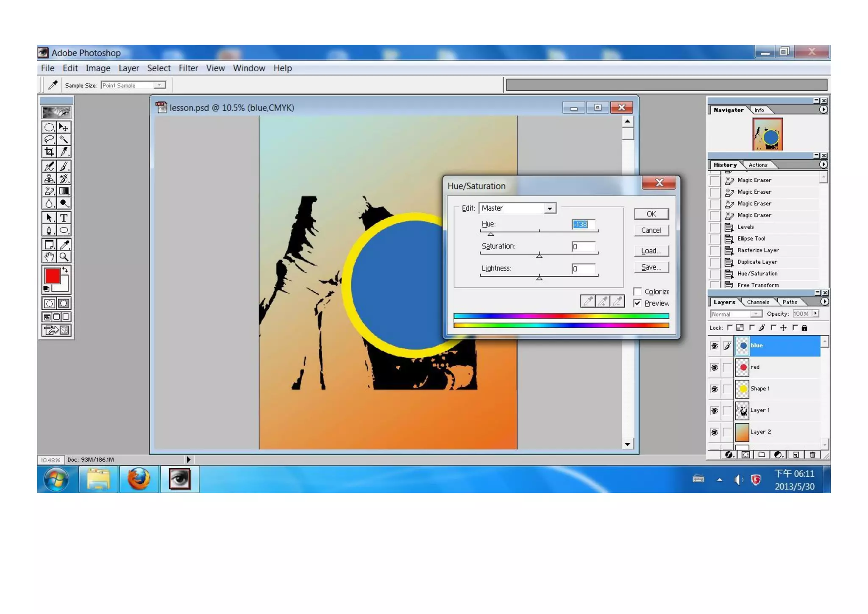
Task: Select the Airbrush tool
Action: click(x=49, y=167)
